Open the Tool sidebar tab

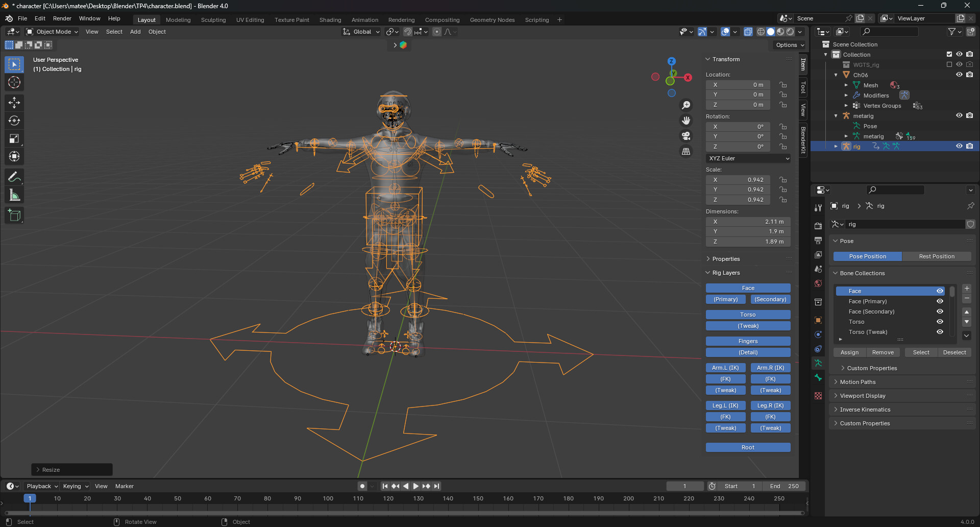803,87
